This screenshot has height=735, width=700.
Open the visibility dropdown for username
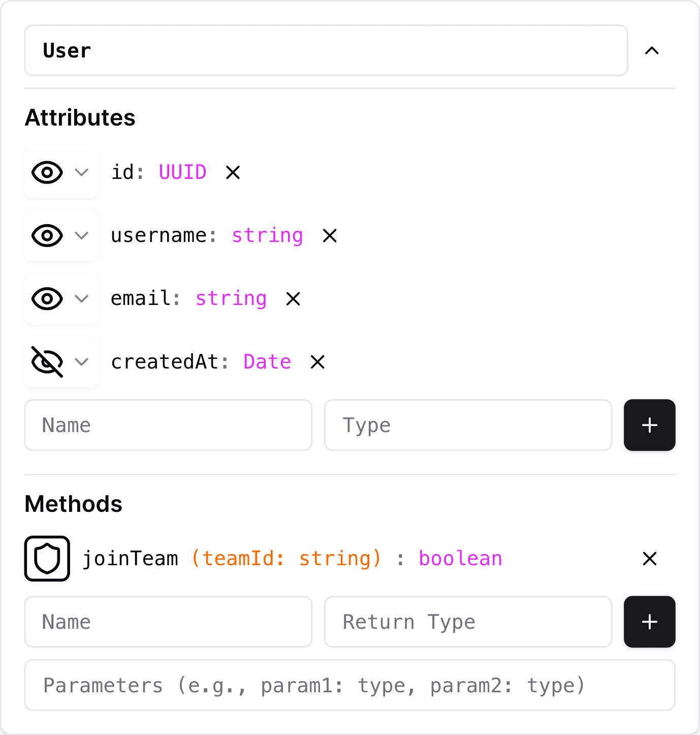(81, 235)
